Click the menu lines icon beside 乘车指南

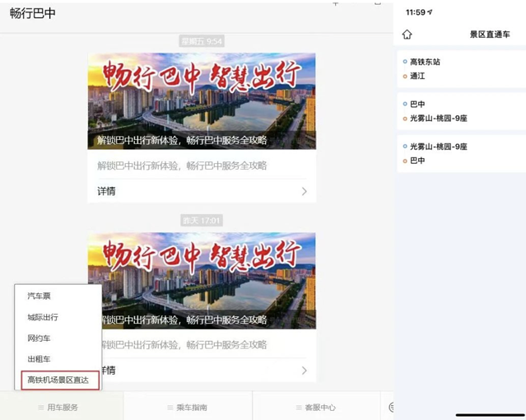(x=170, y=408)
